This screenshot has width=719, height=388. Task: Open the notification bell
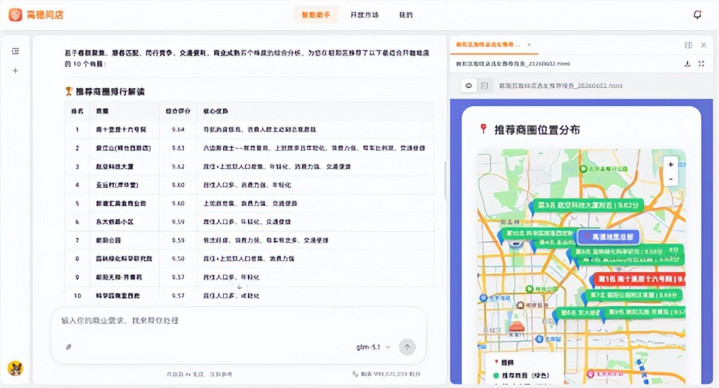coord(697,15)
